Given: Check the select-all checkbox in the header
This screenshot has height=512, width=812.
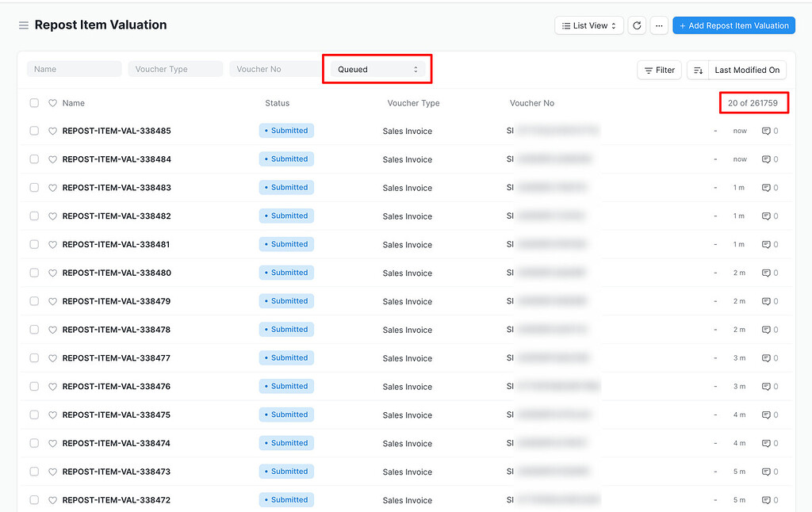Looking at the screenshot, I should pyautogui.click(x=34, y=103).
